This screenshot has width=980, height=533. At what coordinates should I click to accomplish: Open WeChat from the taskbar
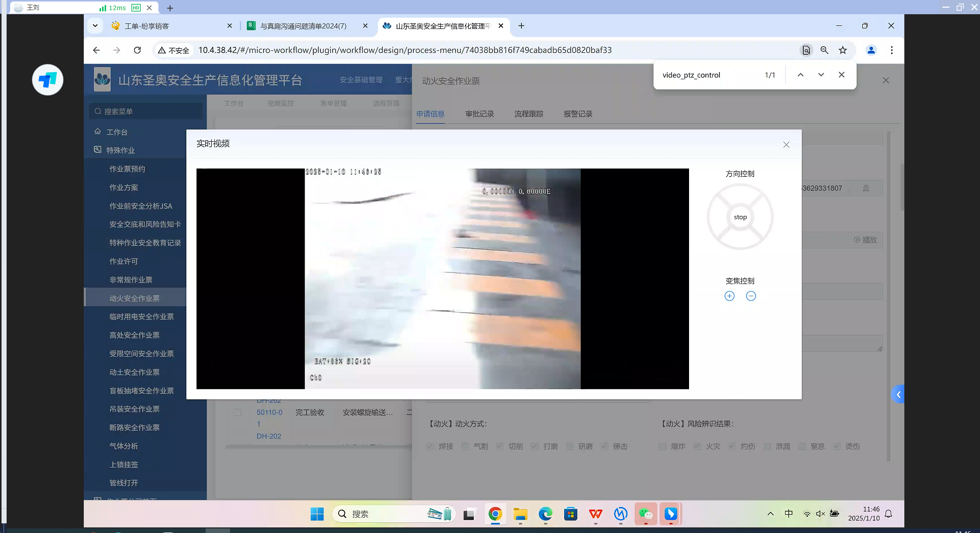(x=646, y=514)
